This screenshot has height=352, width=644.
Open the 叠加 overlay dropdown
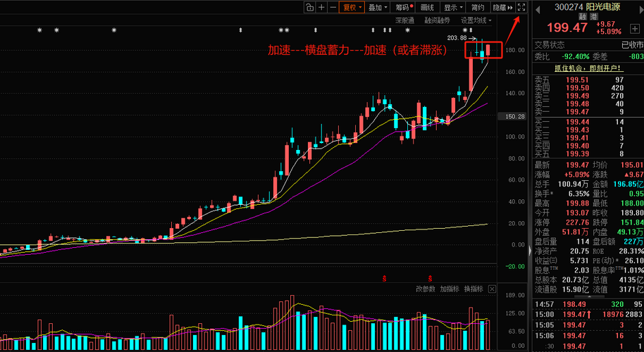(x=378, y=7)
